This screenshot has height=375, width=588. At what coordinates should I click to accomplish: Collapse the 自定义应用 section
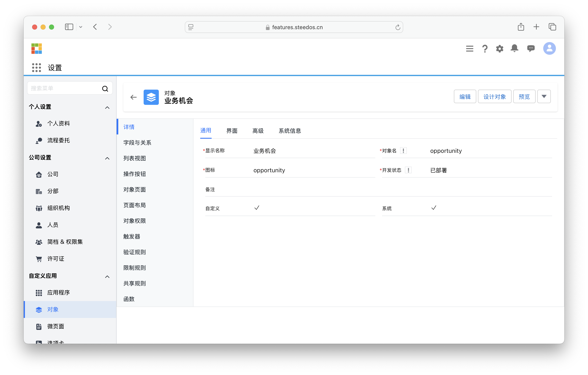pyautogui.click(x=107, y=276)
